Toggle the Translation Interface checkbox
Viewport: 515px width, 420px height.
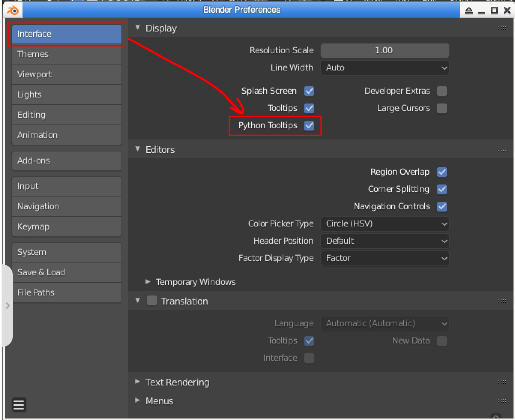tap(309, 358)
